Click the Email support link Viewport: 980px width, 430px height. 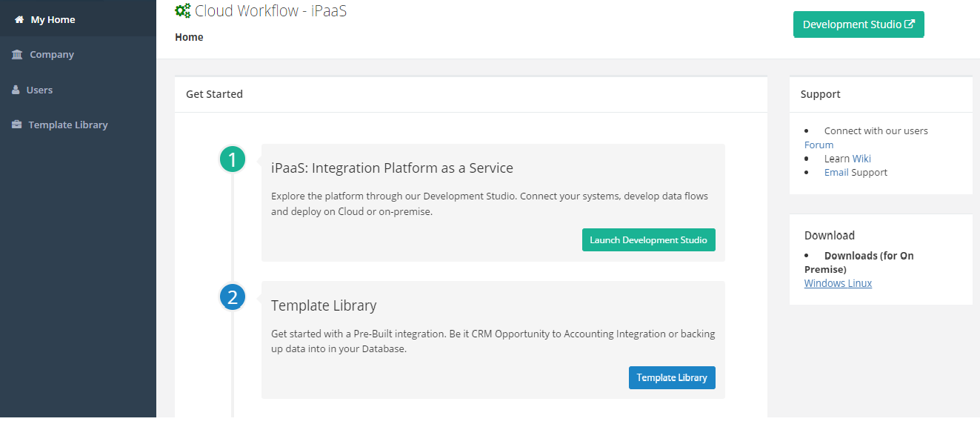(x=836, y=172)
